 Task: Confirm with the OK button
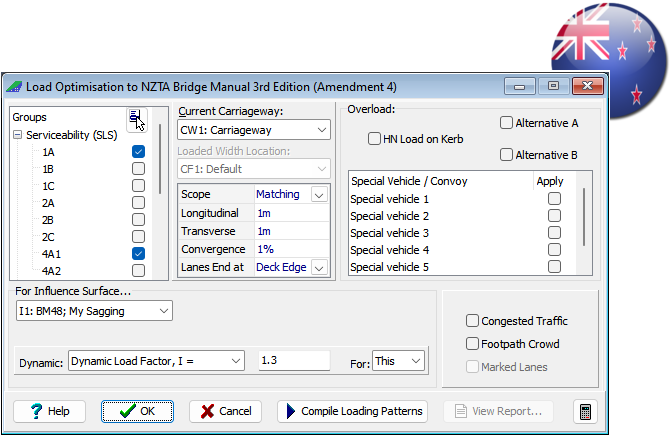click(138, 412)
